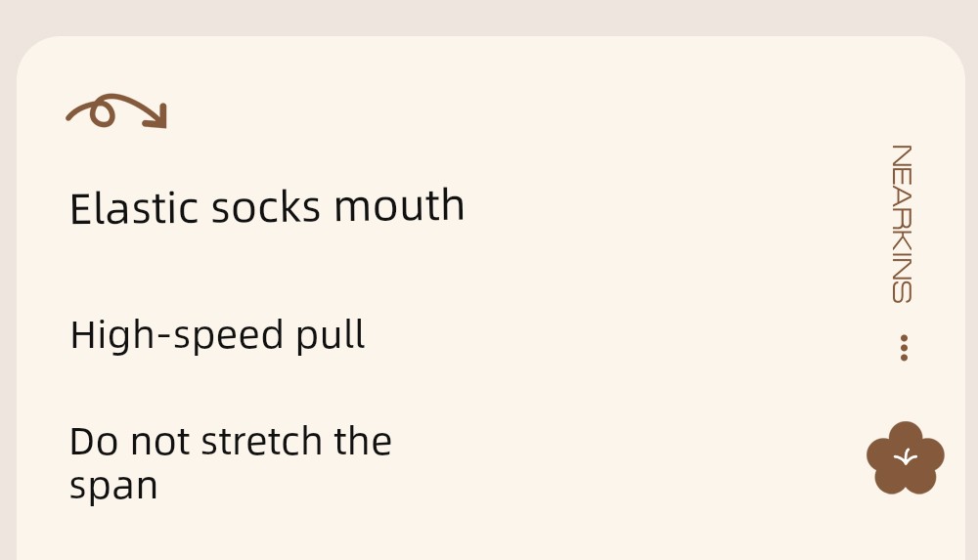
Task: Click the loop in the curly arrow
Action: pos(102,115)
